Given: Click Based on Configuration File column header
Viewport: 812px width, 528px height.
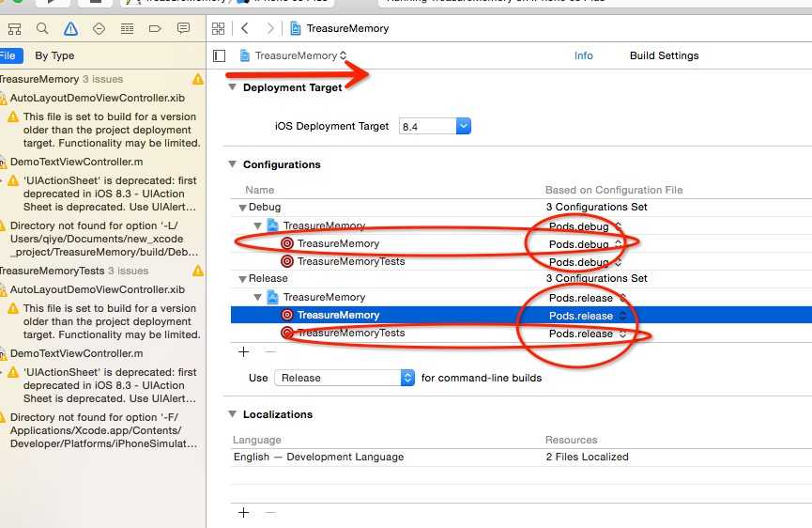Looking at the screenshot, I should pyautogui.click(x=614, y=190).
